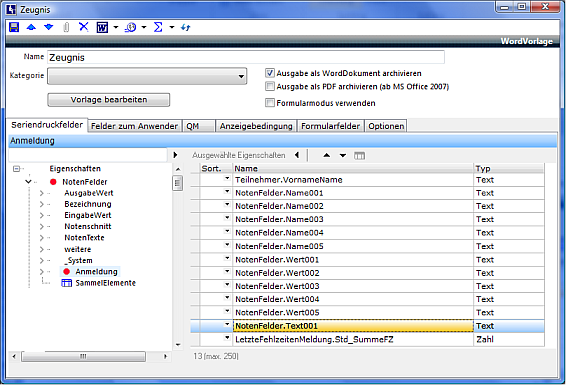Click the column layout icon in properties toolbar
566x385 pixels.
click(359, 156)
